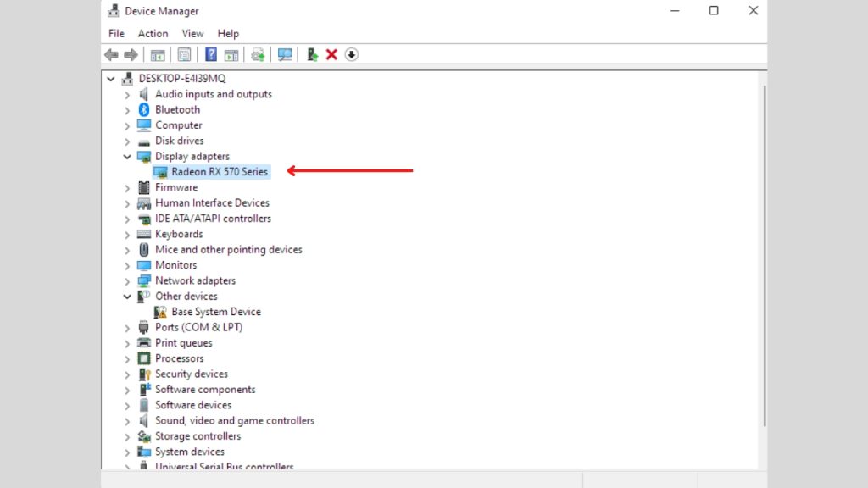This screenshot has width=868, height=488.
Task: Open the File menu
Action: point(116,34)
